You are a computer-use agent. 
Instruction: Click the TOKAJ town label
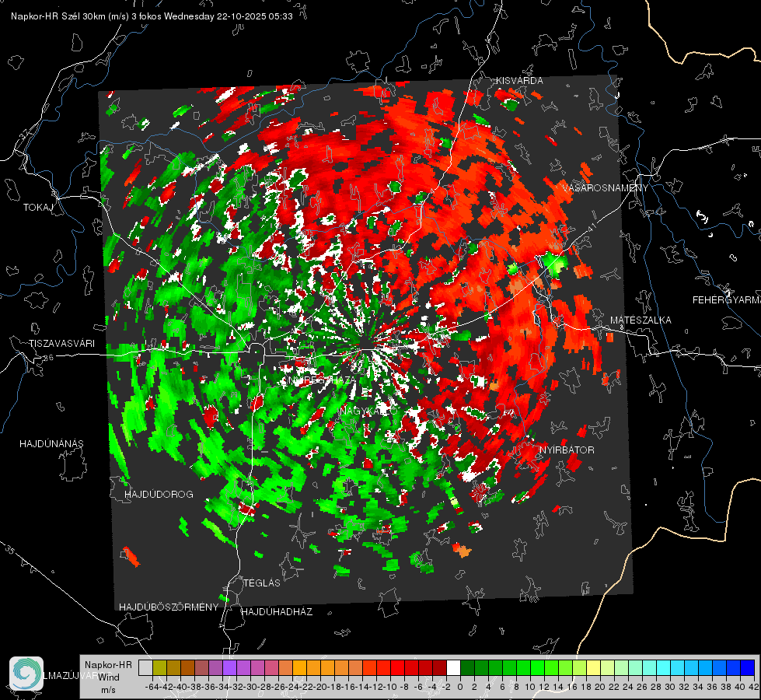[38, 208]
